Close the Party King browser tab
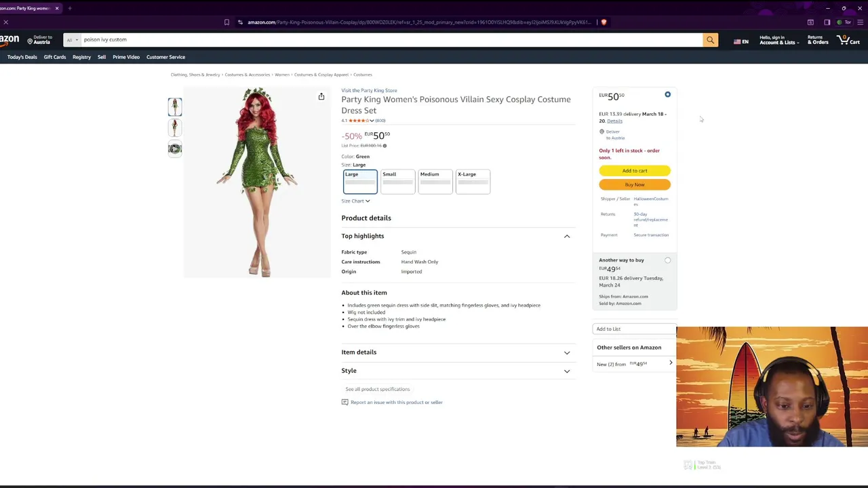The height and width of the screenshot is (488, 868). coord(57,8)
